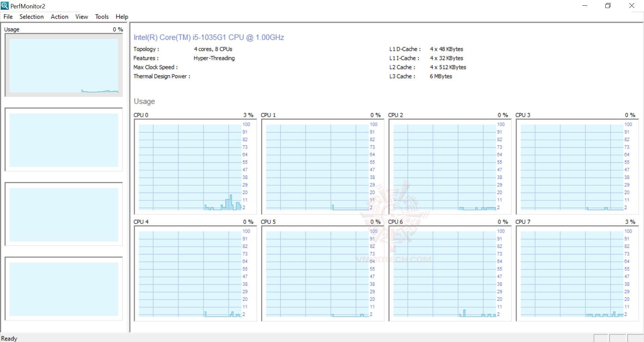This screenshot has width=644, height=342.
Task: Open the File menu
Action: (x=8, y=17)
